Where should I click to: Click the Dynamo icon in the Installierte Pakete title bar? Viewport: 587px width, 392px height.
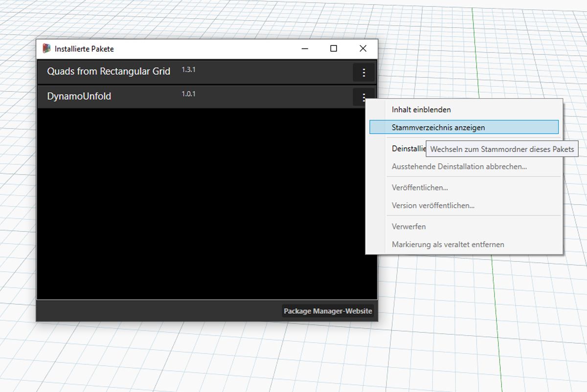[47, 48]
